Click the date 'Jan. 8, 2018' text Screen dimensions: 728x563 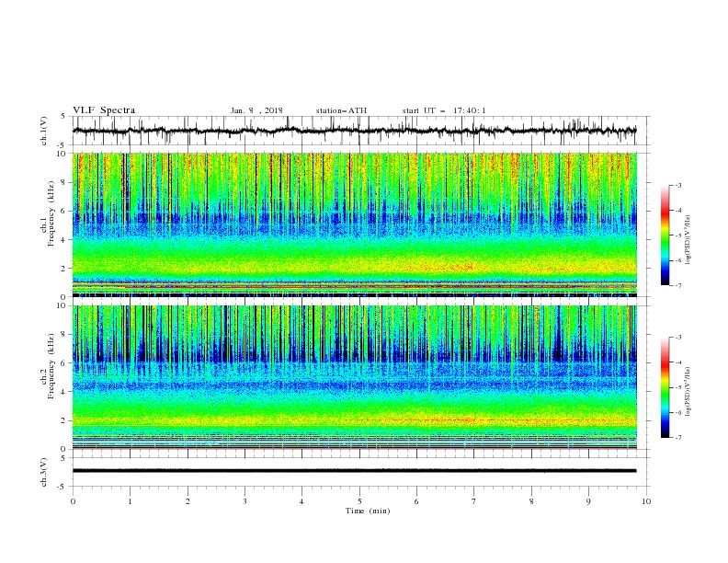(x=256, y=110)
